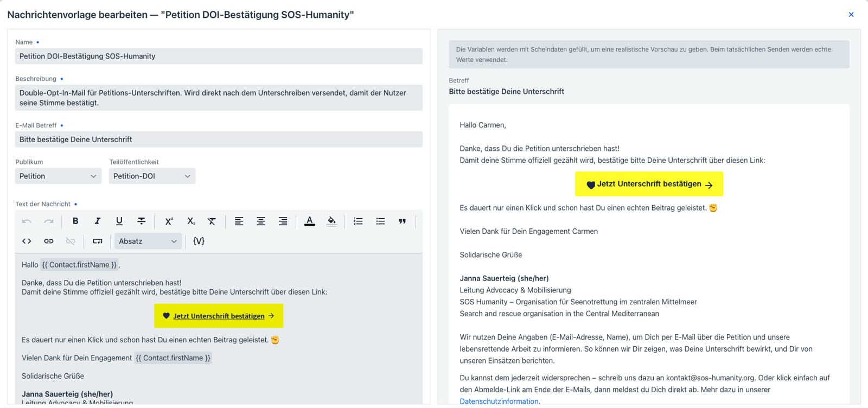Open the Teilöffentlichkeit dropdown

coord(152,176)
